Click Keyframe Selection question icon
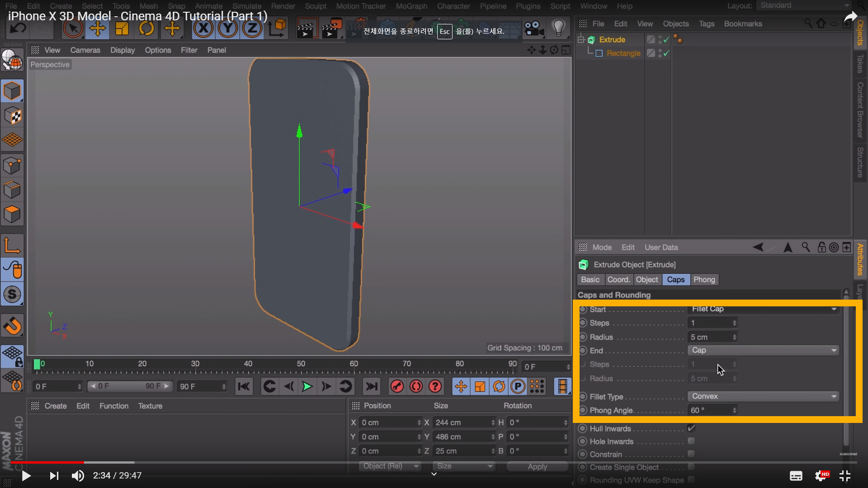This screenshot has width=868, height=488. pyautogui.click(x=435, y=387)
